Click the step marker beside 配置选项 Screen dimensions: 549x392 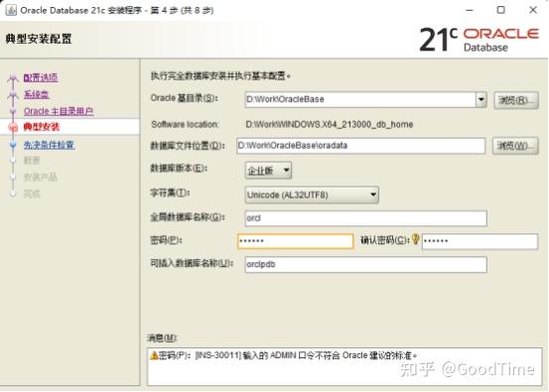point(13,78)
